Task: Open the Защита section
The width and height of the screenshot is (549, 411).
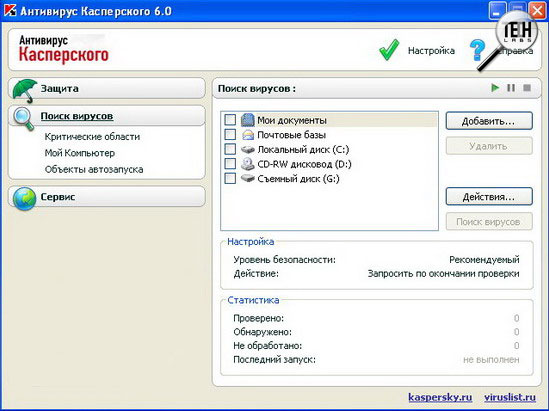Action: [x=106, y=88]
